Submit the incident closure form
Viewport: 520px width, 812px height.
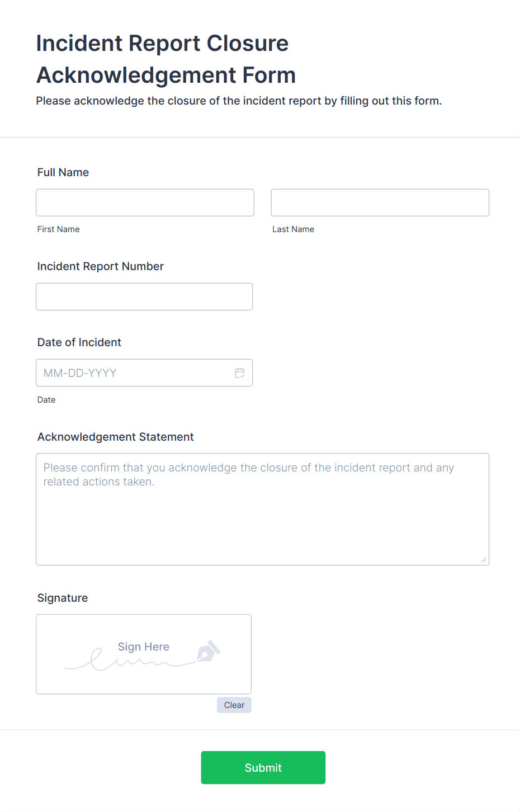[263, 767]
